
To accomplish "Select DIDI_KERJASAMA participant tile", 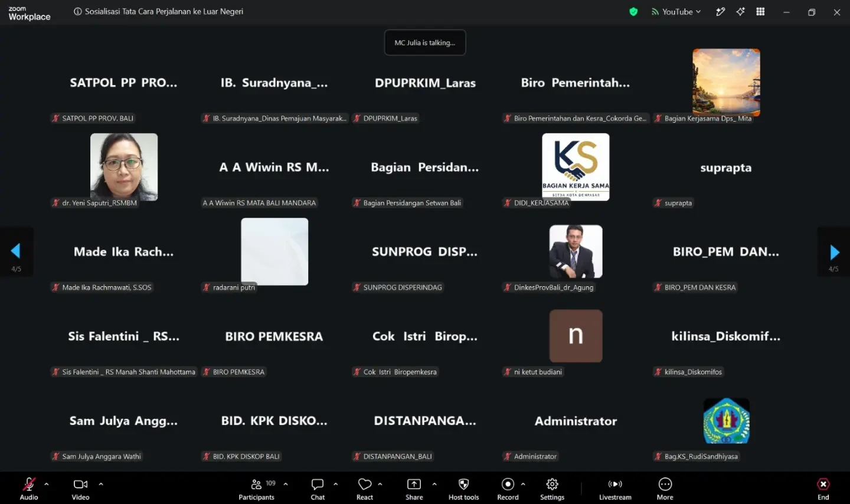I will 576,167.
